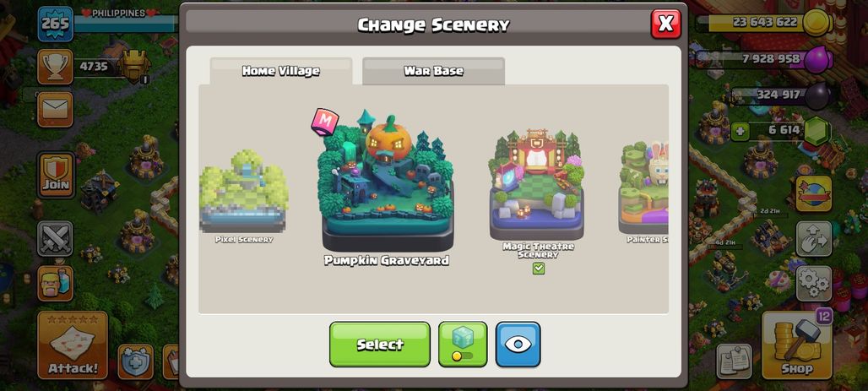Select the Home Village tab
This screenshot has width=868, height=391.
click(x=280, y=71)
